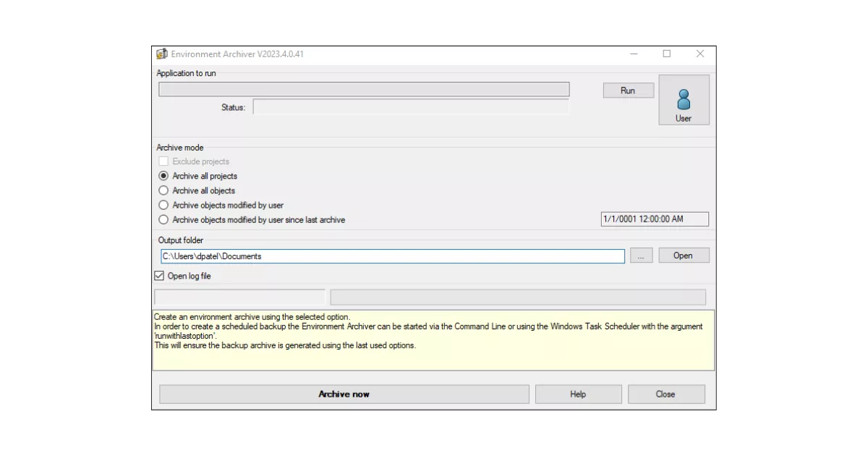Click the Environment Archiver title bar icon
Image resolution: width=868 pixels, height=456 pixels.
pos(161,54)
